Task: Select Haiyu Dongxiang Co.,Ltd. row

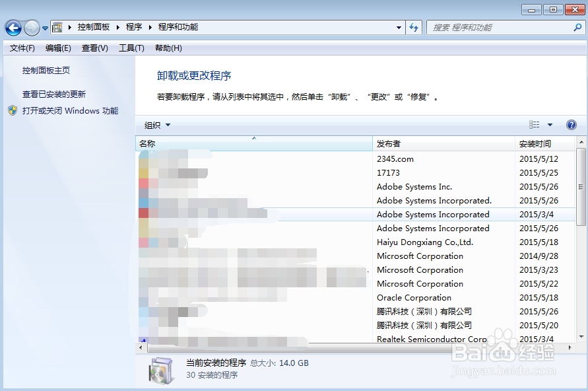Action: coord(355,242)
